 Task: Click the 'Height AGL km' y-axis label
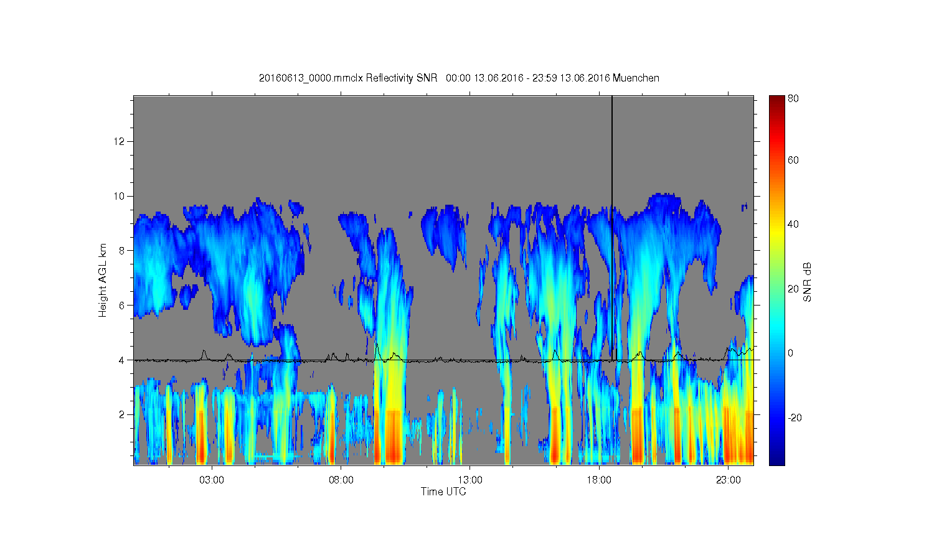click(102, 280)
